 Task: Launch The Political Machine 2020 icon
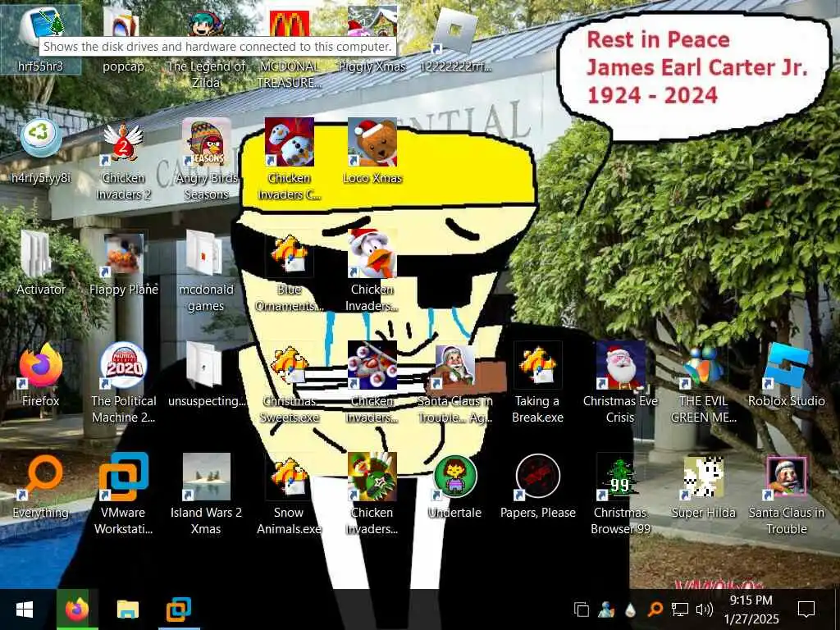[123, 382]
